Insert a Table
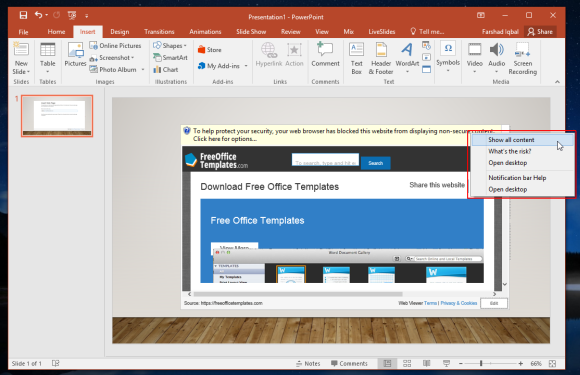 point(48,58)
